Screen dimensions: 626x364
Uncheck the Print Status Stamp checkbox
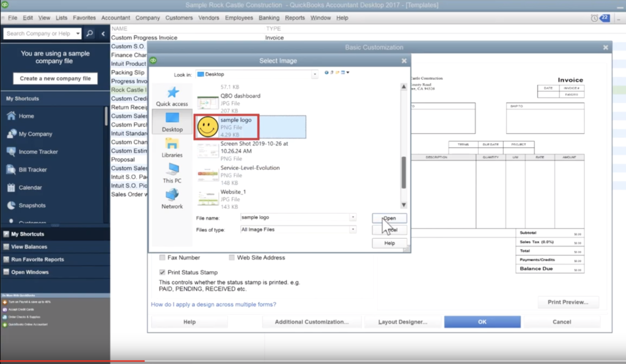(x=162, y=272)
